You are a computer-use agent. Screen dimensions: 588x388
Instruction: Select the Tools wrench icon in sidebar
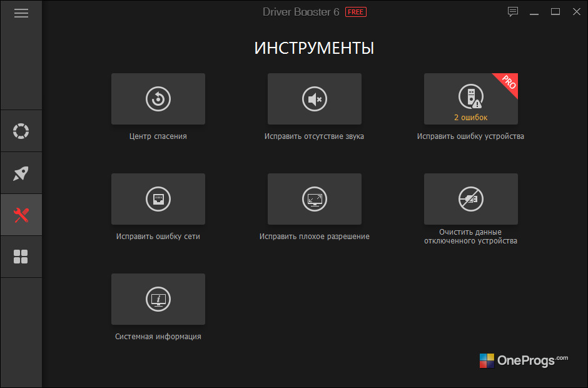[21, 215]
